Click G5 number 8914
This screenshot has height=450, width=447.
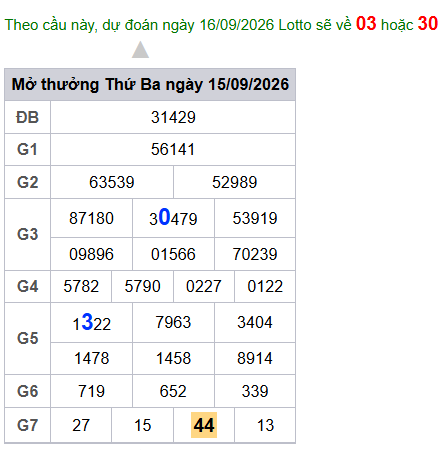[255, 358]
